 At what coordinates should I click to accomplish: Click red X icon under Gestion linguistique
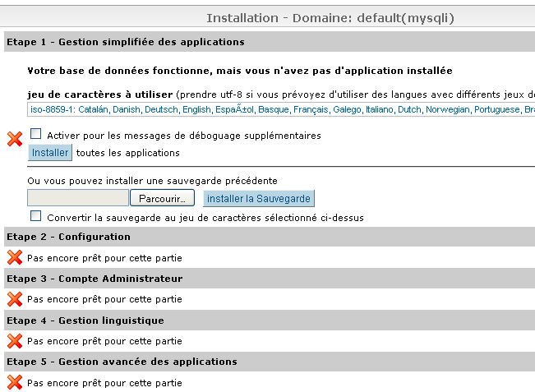pos(14,341)
